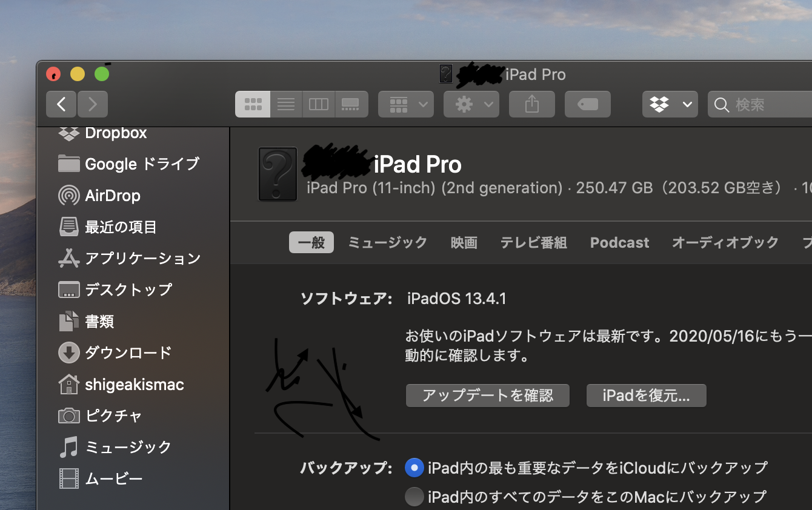Click the デスクトップ icon in sidebar
Viewport: 812px width, 510px height.
pyautogui.click(x=69, y=290)
